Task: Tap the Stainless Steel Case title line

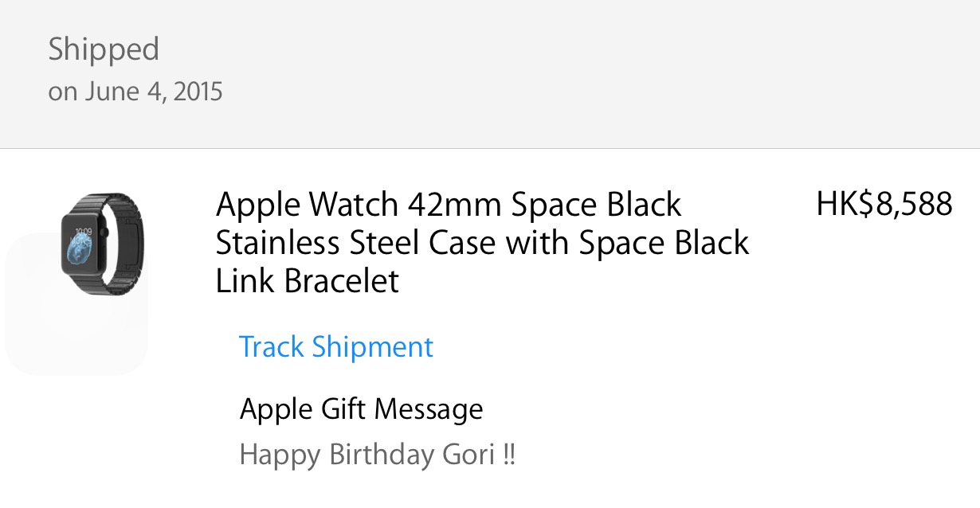Action: coord(482,243)
